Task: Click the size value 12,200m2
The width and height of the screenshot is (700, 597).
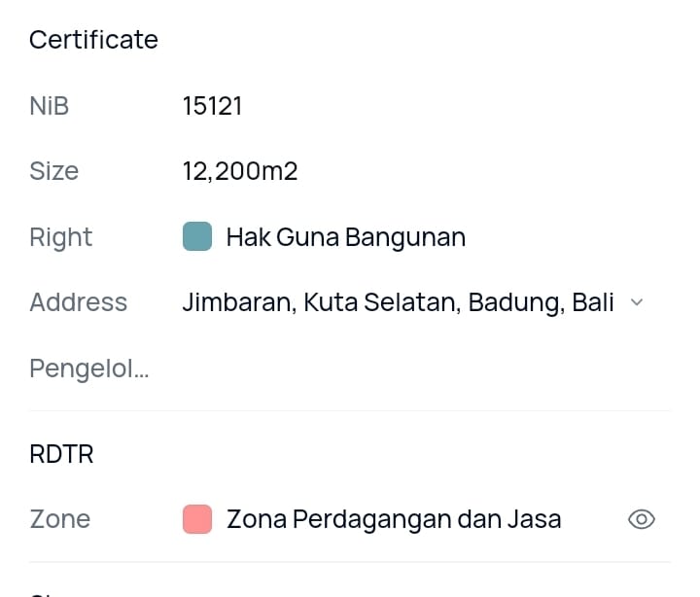Action: (240, 171)
